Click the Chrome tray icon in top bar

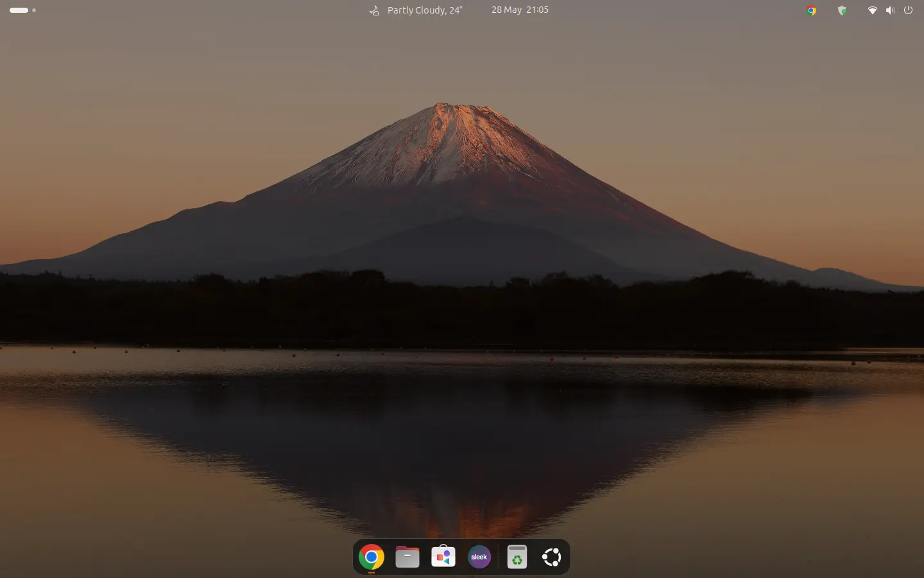(811, 10)
